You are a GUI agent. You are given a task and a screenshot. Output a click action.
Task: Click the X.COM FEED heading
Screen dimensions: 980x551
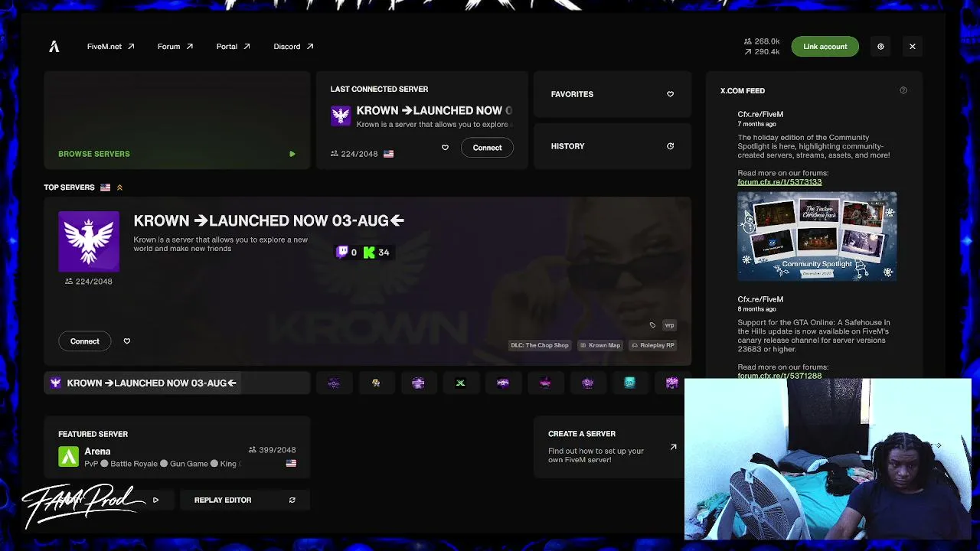coord(743,91)
